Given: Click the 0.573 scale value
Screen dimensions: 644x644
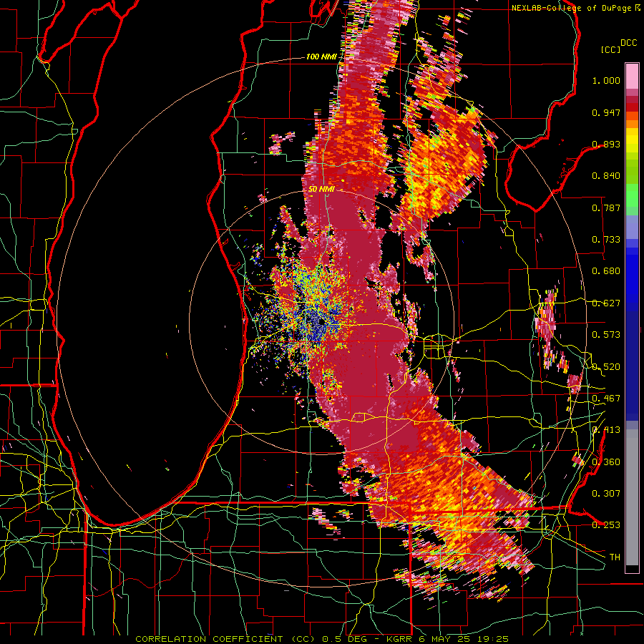Looking at the screenshot, I should [606, 335].
